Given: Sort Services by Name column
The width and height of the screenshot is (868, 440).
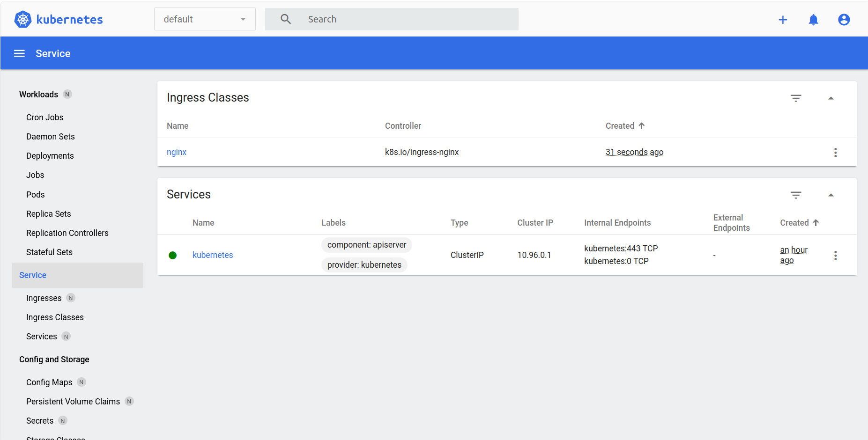Looking at the screenshot, I should (x=203, y=223).
